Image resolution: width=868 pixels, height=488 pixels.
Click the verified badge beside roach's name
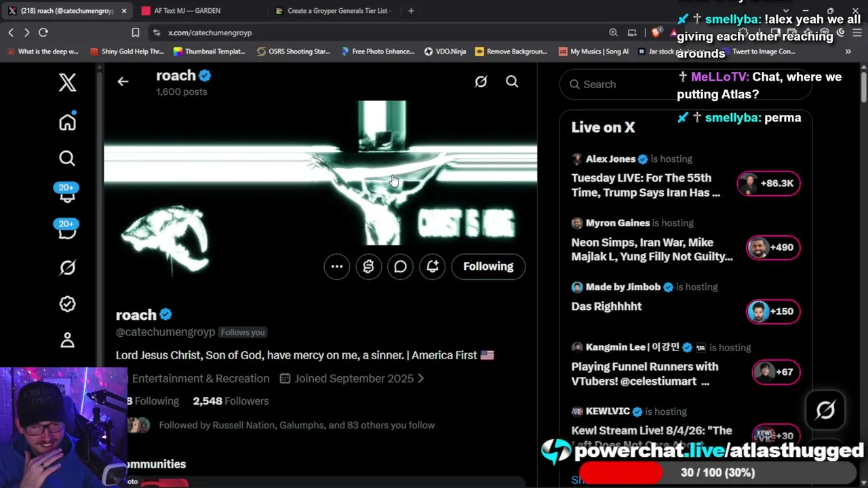(x=165, y=314)
